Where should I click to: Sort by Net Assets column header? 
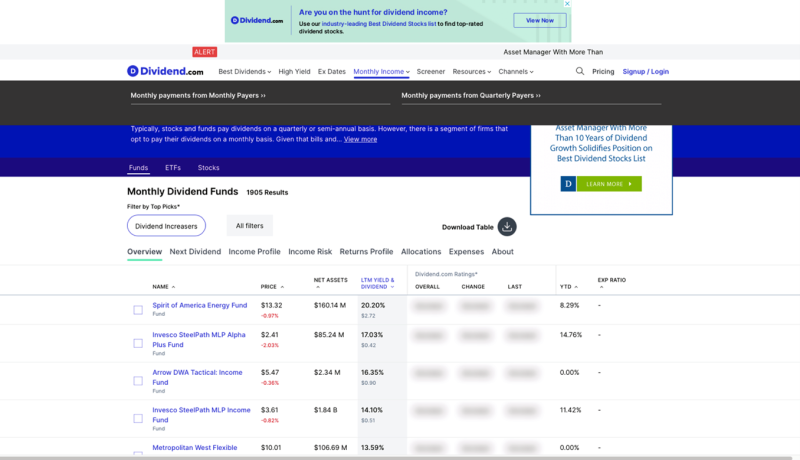pos(330,283)
